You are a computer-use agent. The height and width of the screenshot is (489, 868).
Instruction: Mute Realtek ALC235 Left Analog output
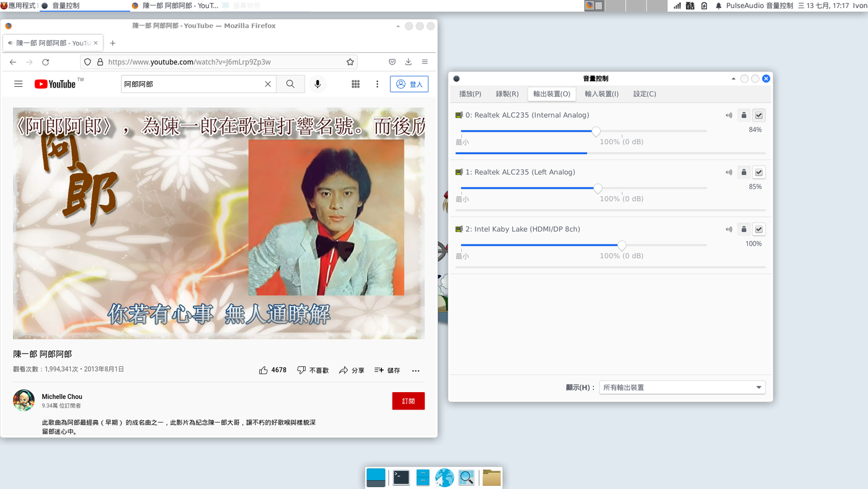[x=729, y=173]
